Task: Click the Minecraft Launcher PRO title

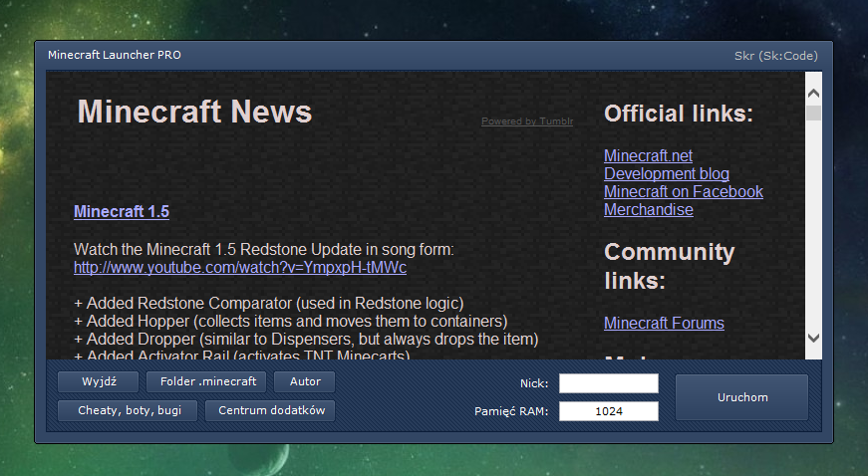Action: (114, 55)
